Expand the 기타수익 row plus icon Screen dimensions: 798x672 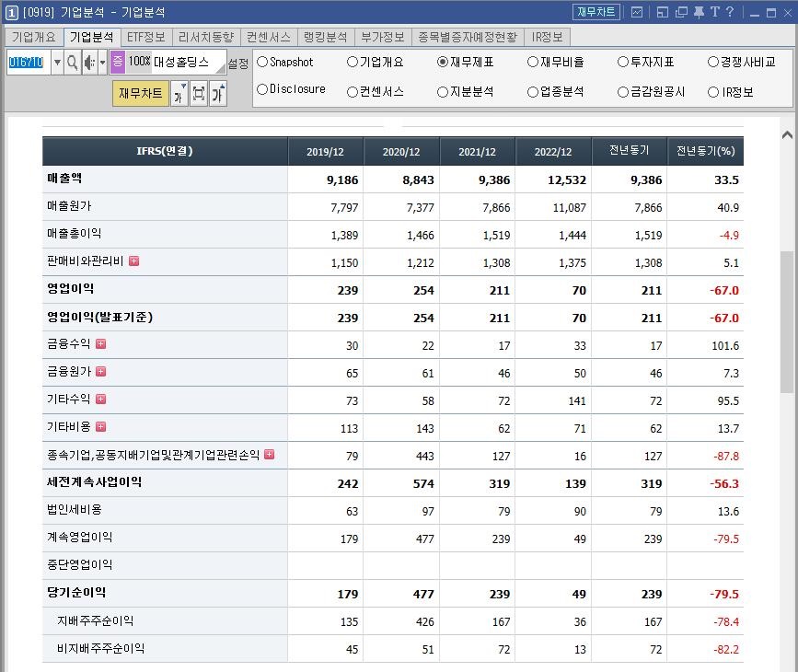(x=100, y=400)
